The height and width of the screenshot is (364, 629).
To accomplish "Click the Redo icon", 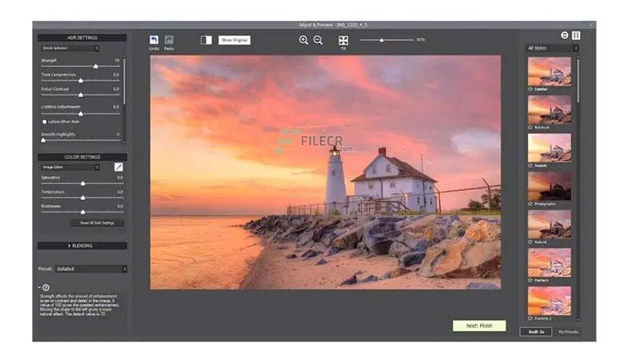I will [x=169, y=40].
